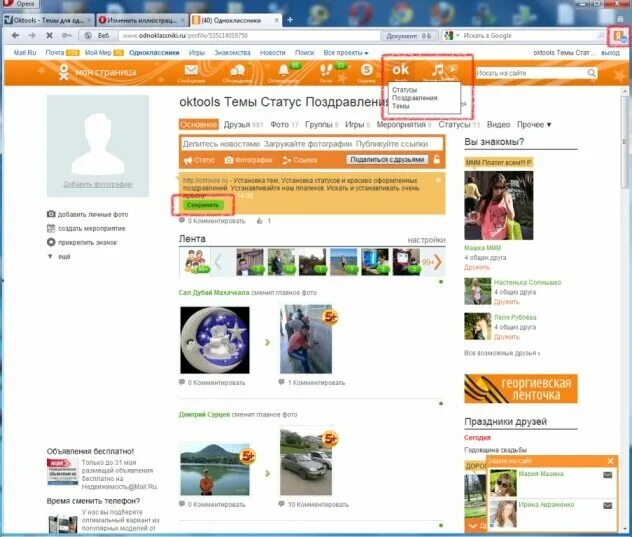Message Мария Мазина via envelope icon
Image resolution: width=632 pixels, height=537 pixels.
pyautogui.click(x=607, y=475)
